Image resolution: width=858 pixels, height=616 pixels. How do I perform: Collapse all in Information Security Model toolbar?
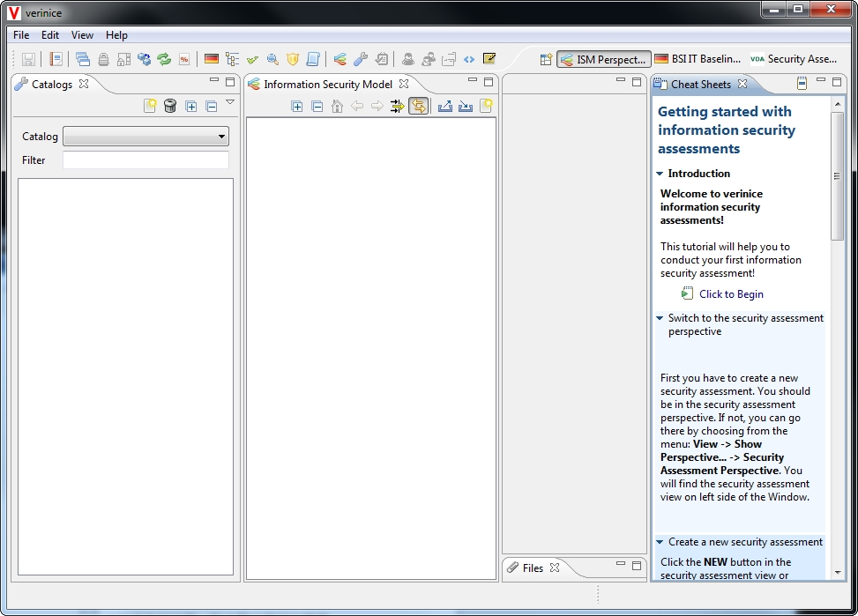click(317, 106)
